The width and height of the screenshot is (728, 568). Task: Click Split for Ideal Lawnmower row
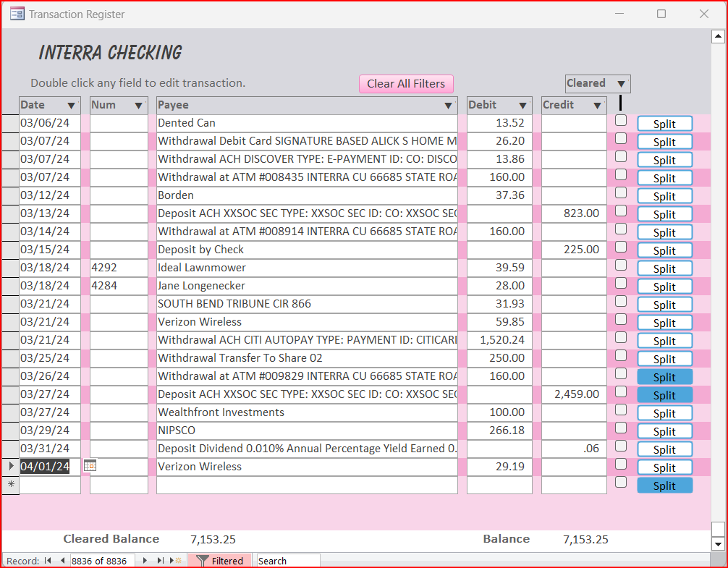pos(664,268)
